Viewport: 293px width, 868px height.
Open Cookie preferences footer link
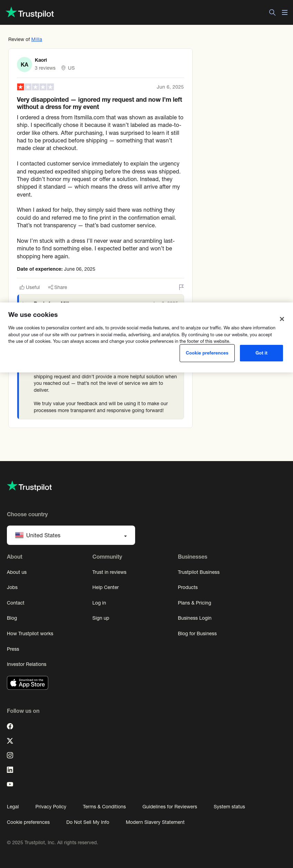pyautogui.click(x=28, y=822)
